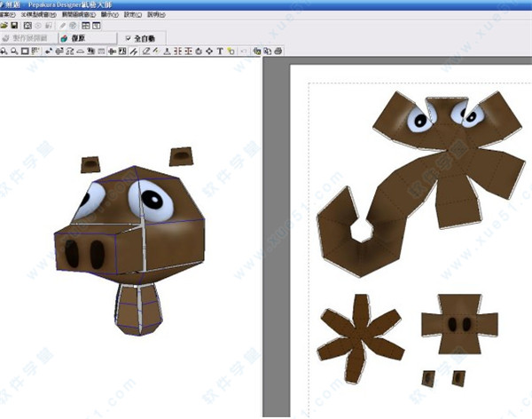Select the zoom in magnifier tool
This screenshot has height=419, width=532.
4,51
